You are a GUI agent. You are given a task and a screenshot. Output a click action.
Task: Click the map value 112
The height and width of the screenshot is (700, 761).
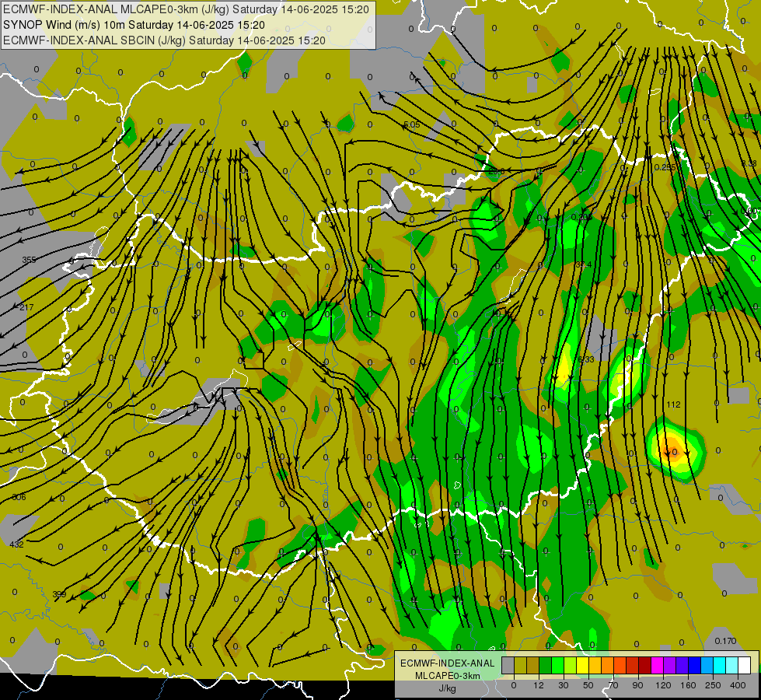click(x=674, y=404)
